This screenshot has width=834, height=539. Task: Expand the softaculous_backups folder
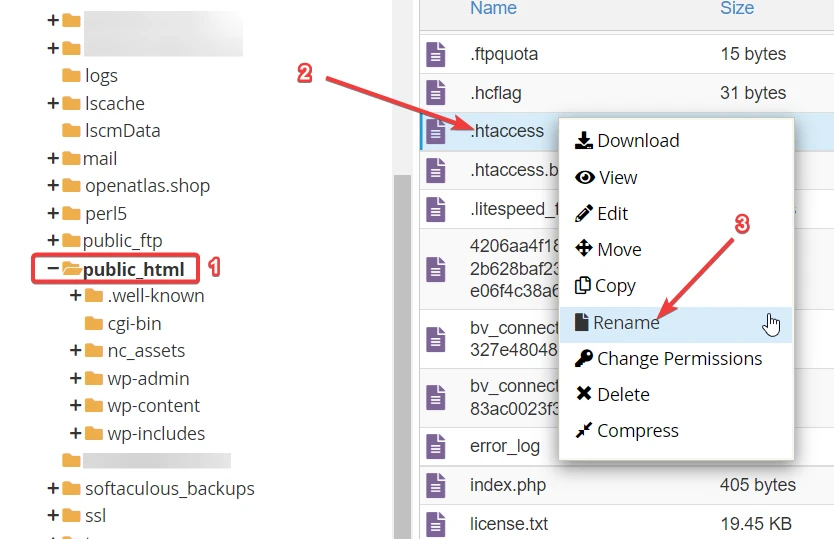(53, 488)
